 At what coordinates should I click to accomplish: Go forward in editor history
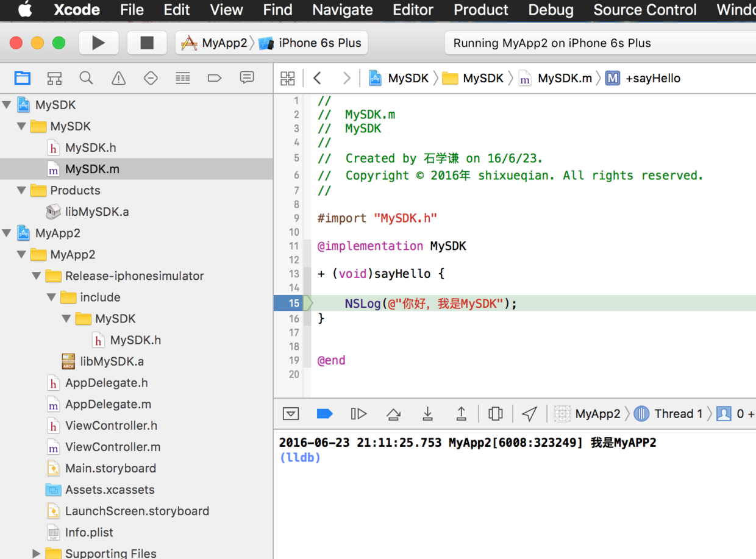pyautogui.click(x=346, y=78)
